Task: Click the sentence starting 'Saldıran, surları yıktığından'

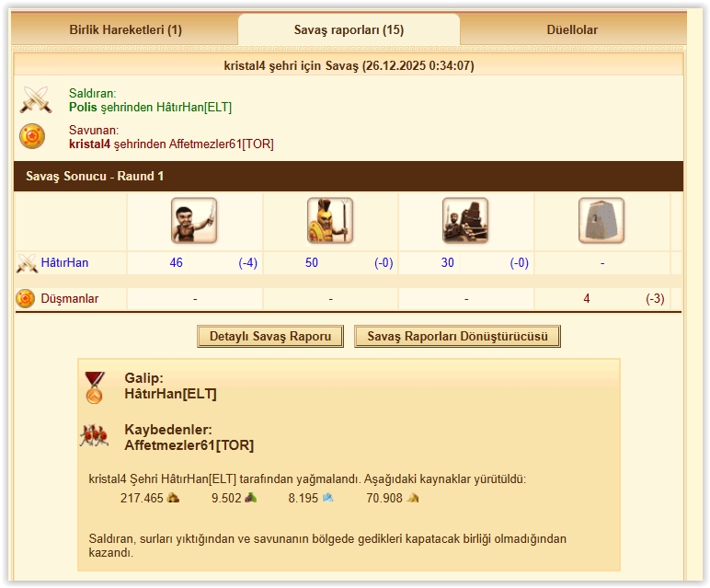Action: pos(327,546)
